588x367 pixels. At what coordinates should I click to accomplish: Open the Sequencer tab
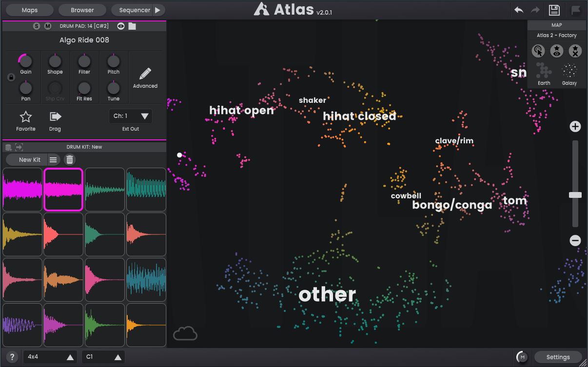[132, 10]
